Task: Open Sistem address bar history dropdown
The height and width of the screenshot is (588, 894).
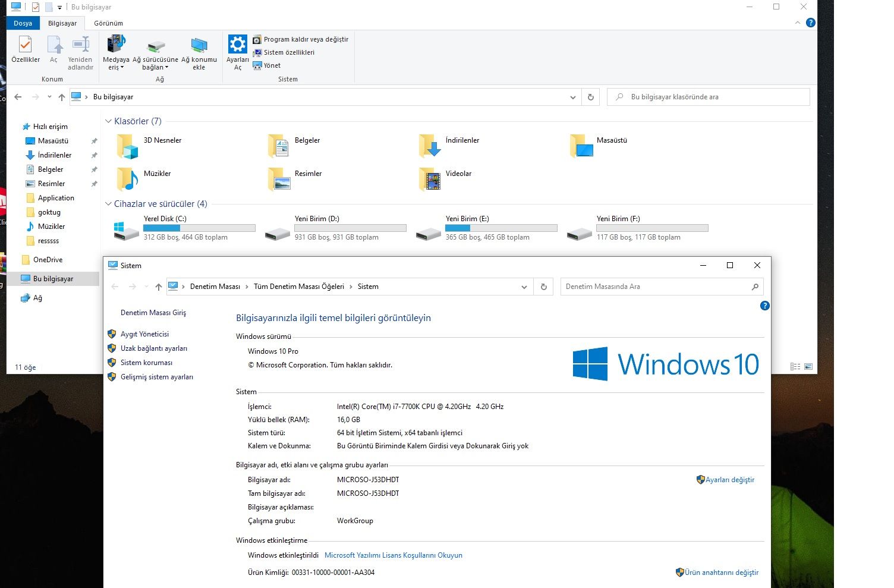Action: 524,287
